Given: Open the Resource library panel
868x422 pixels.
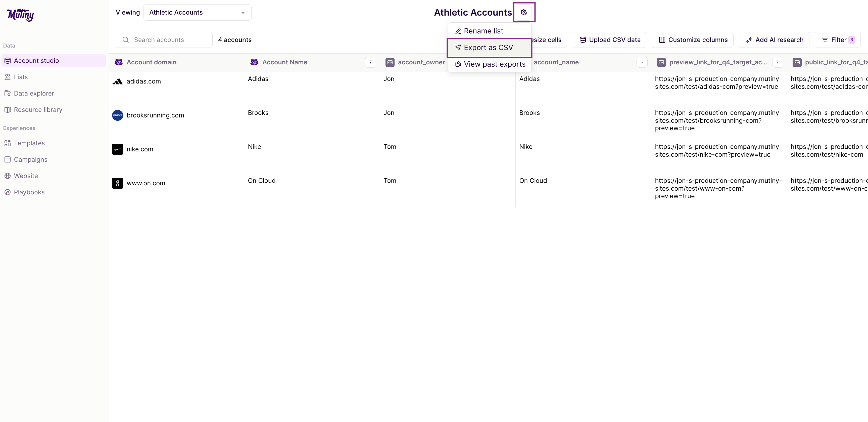Looking at the screenshot, I should tap(38, 109).
